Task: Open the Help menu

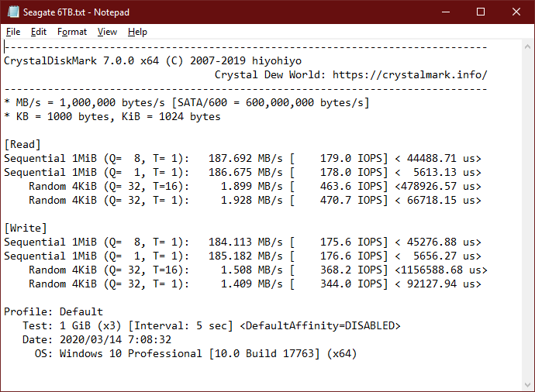Action: tap(137, 32)
